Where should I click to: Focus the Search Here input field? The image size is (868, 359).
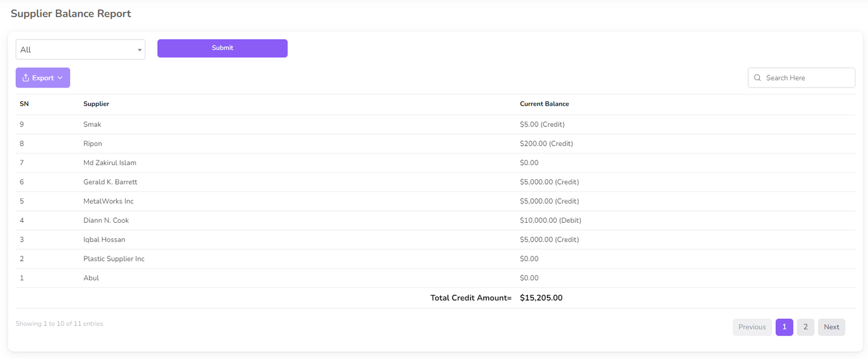tap(807, 78)
